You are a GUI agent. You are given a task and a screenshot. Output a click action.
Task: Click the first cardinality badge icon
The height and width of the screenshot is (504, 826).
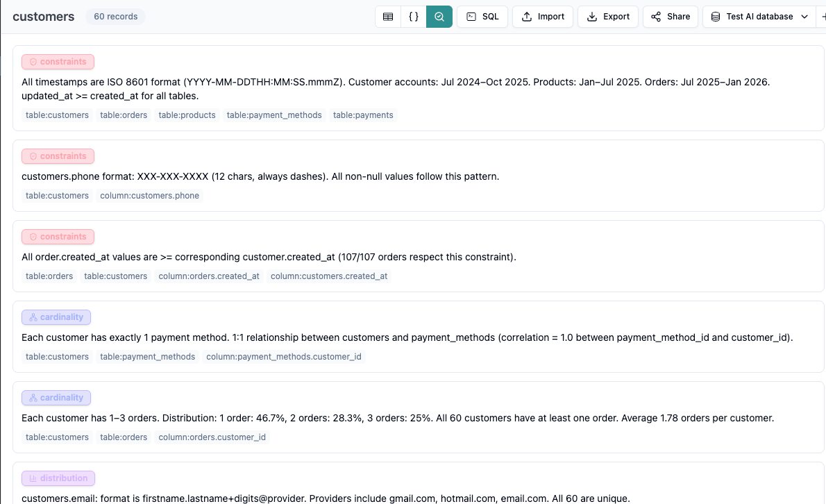(33, 317)
